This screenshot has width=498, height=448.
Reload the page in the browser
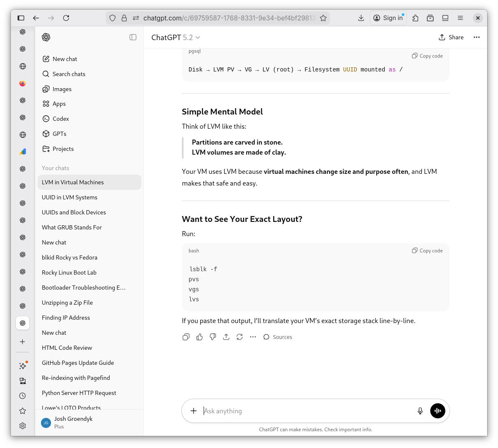click(x=66, y=18)
